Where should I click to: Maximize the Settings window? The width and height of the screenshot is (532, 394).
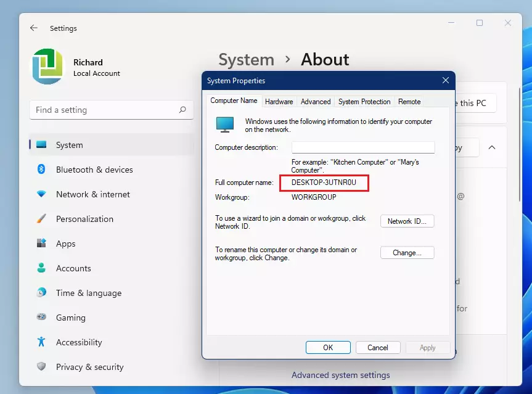pos(480,23)
